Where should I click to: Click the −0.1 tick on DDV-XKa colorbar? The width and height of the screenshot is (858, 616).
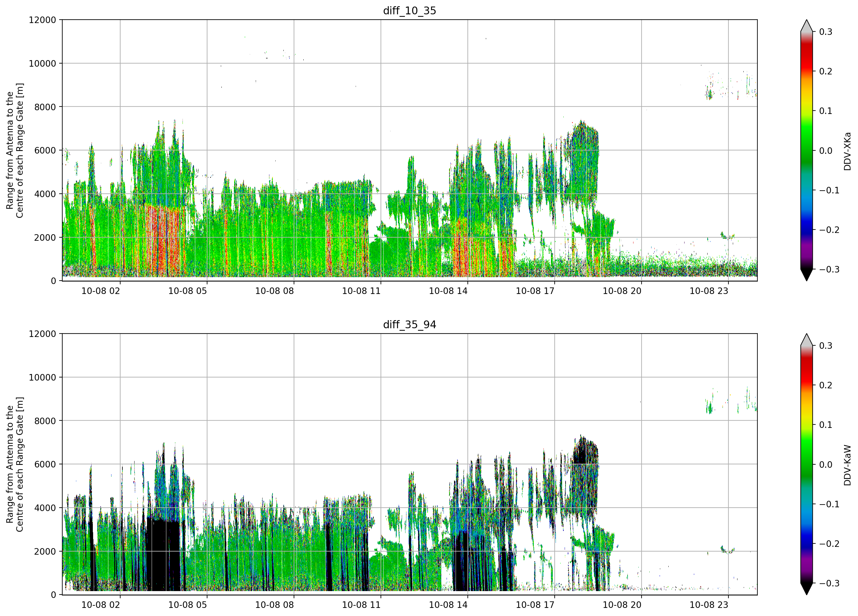coord(829,190)
